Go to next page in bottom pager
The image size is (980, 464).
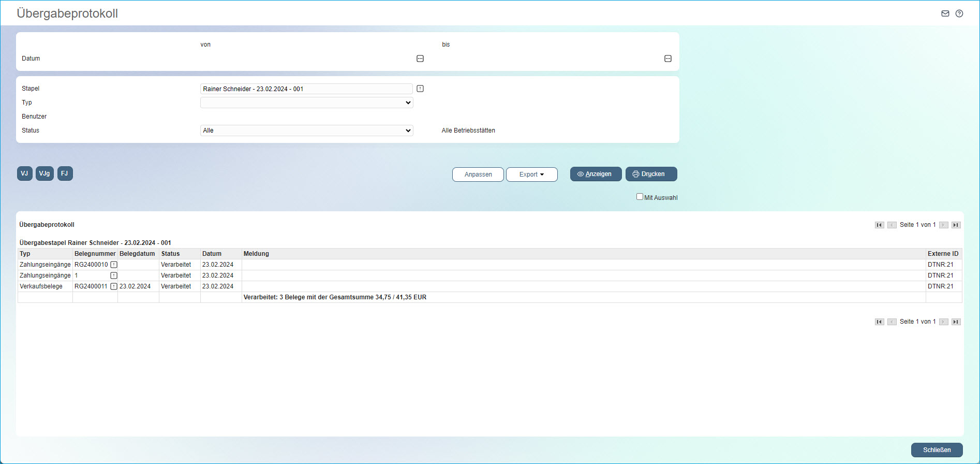click(944, 322)
